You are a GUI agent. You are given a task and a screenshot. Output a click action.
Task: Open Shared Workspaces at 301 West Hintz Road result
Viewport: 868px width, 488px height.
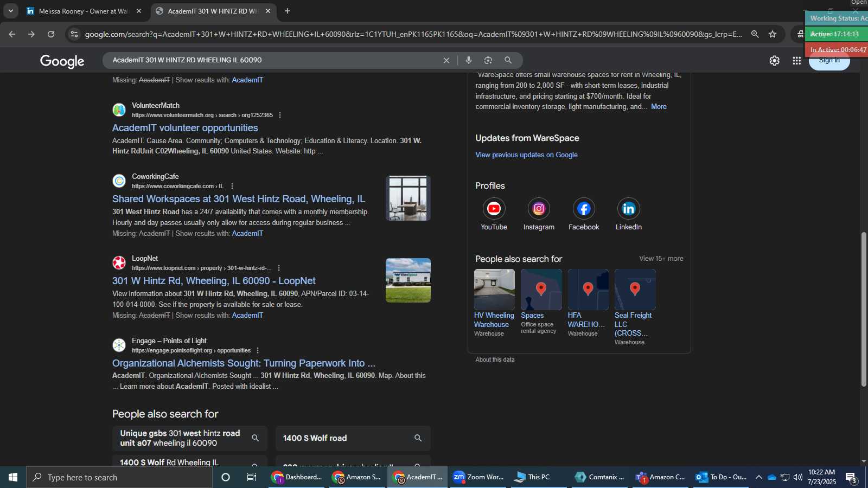pyautogui.click(x=239, y=199)
